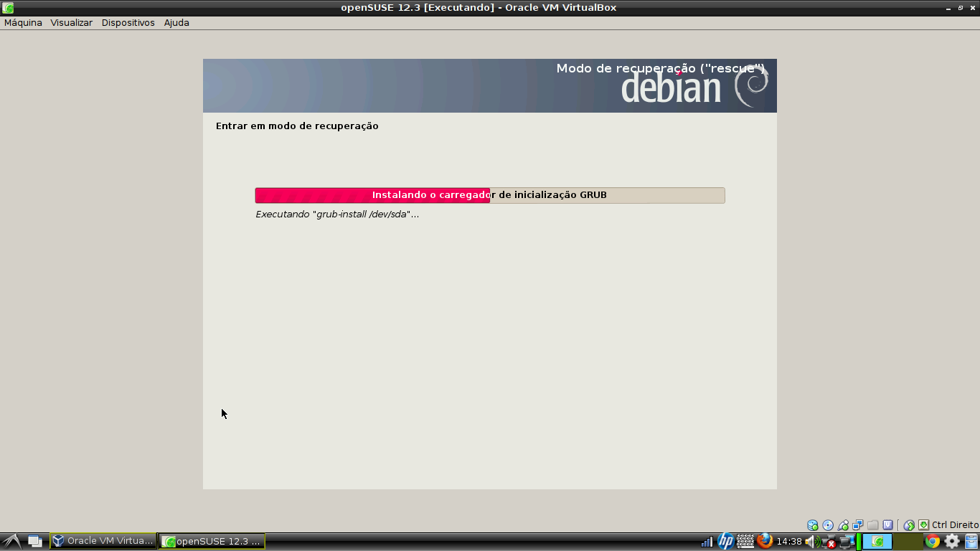980x551 pixels.
Task: Click the disconnected network tray icon
Action: tap(829, 541)
